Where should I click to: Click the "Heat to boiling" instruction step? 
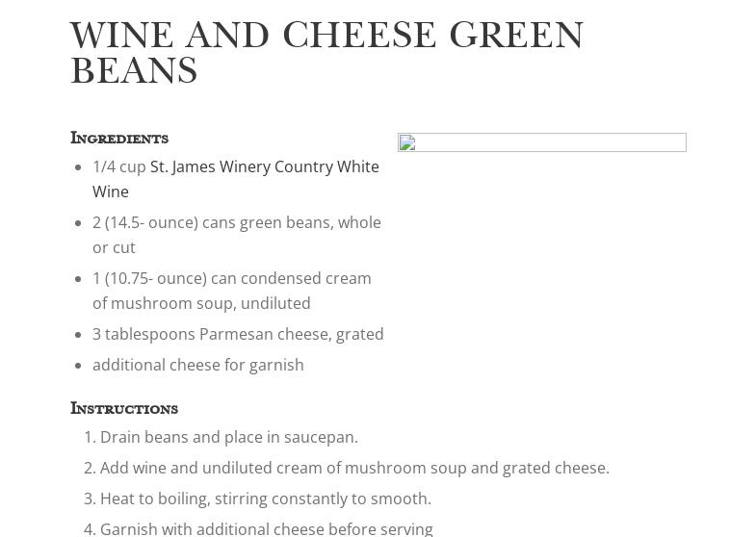pyautogui.click(x=266, y=499)
